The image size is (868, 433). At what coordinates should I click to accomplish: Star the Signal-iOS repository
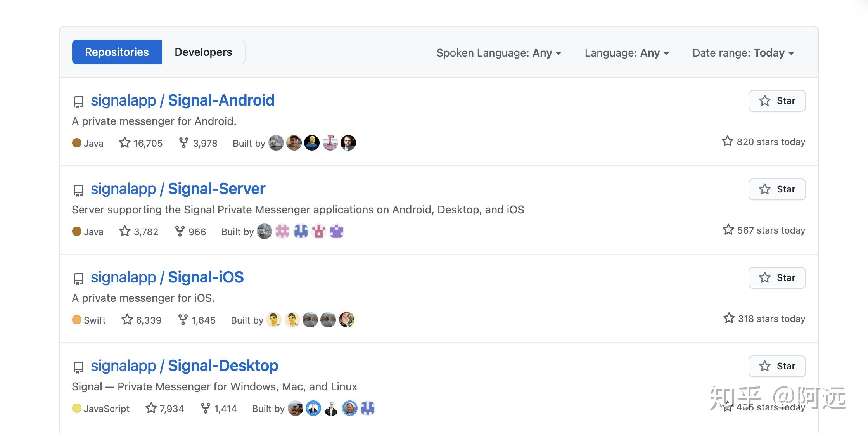pos(777,277)
